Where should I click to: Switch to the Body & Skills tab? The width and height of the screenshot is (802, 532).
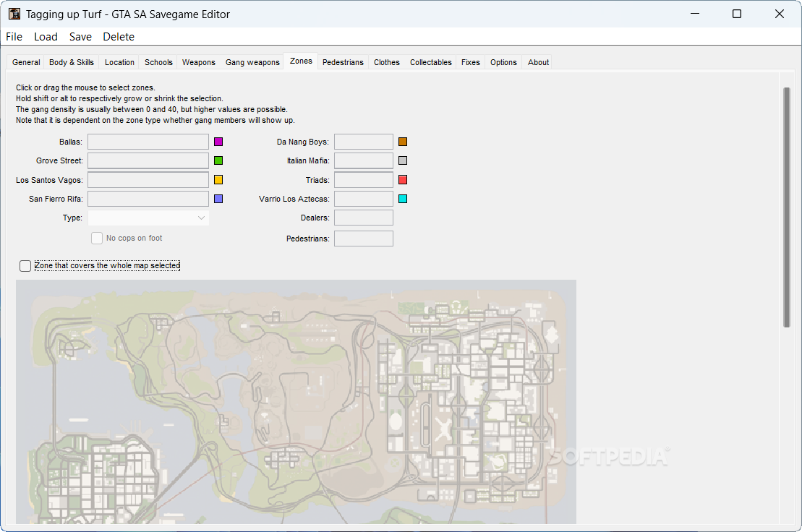(72, 62)
